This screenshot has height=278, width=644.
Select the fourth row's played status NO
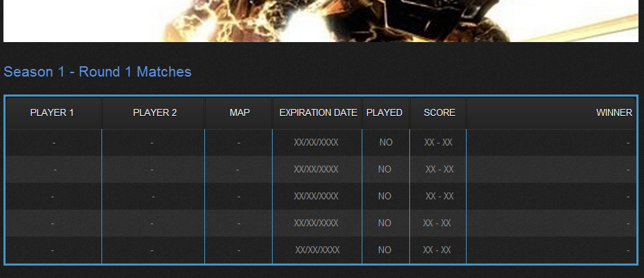click(384, 224)
